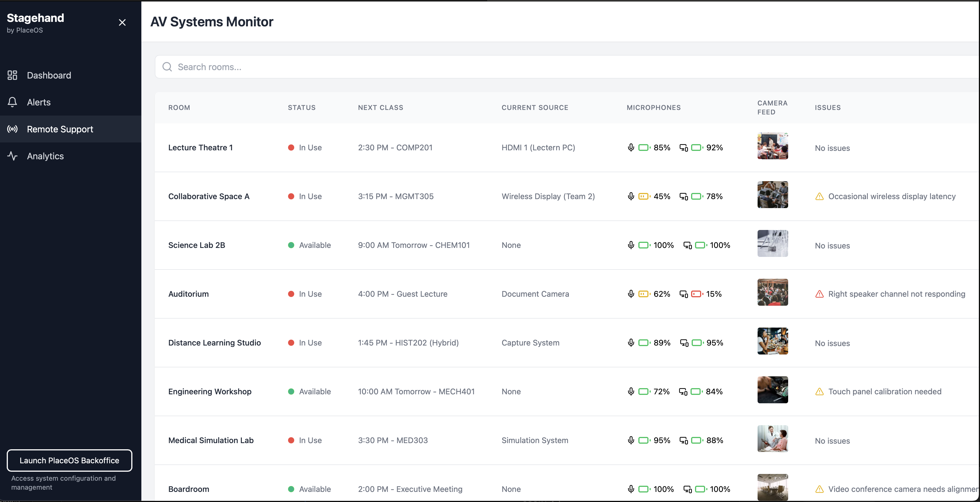Open the Remote Support section
This screenshot has width=980, height=502.
(x=60, y=129)
